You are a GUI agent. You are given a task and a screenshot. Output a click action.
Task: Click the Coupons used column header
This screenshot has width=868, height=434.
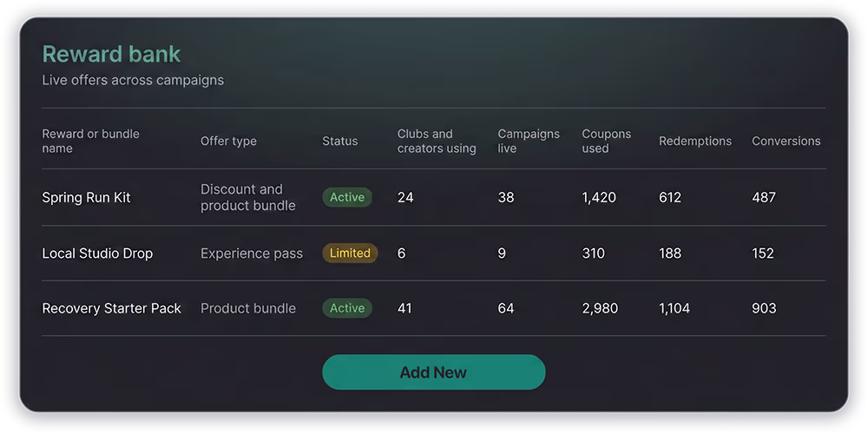click(606, 141)
